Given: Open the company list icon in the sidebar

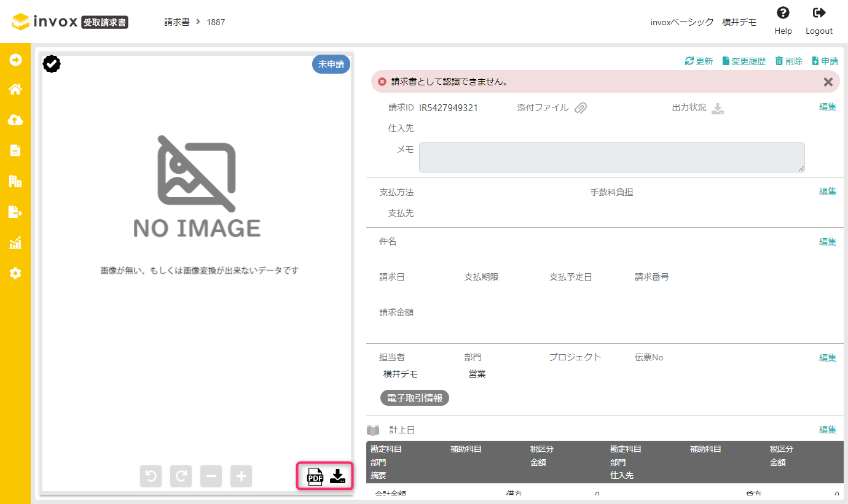Looking at the screenshot, I should pos(15,181).
